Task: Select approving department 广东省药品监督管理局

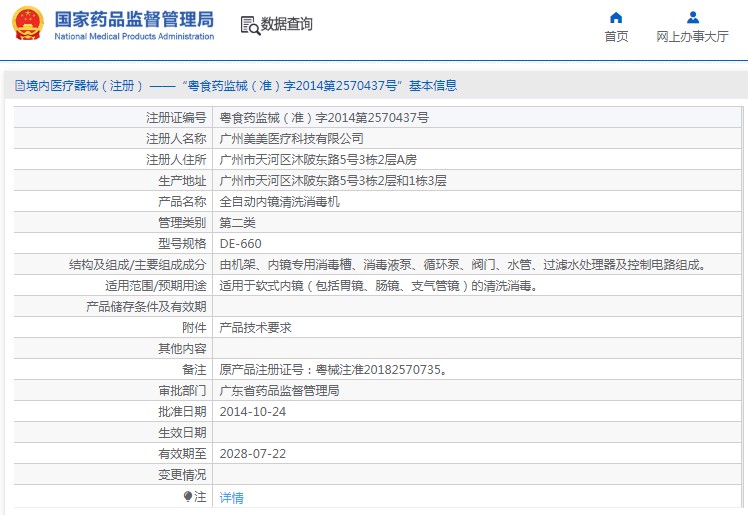Action: point(280,391)
